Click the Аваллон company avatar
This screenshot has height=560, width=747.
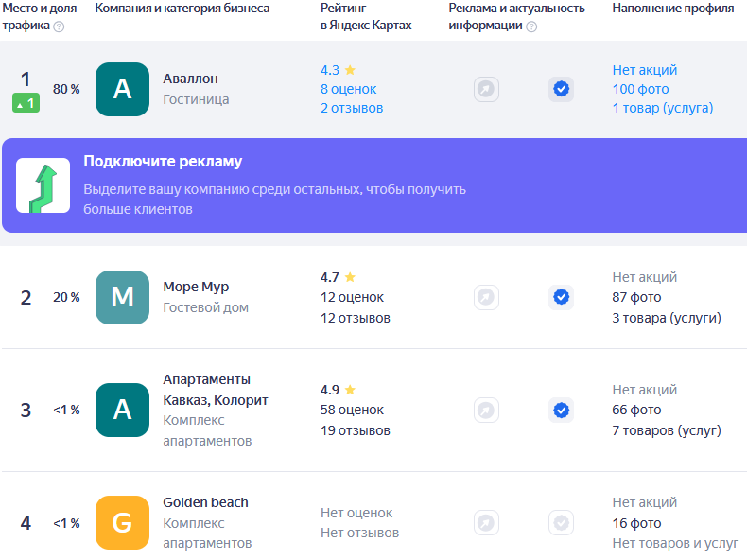click(122, 89)
